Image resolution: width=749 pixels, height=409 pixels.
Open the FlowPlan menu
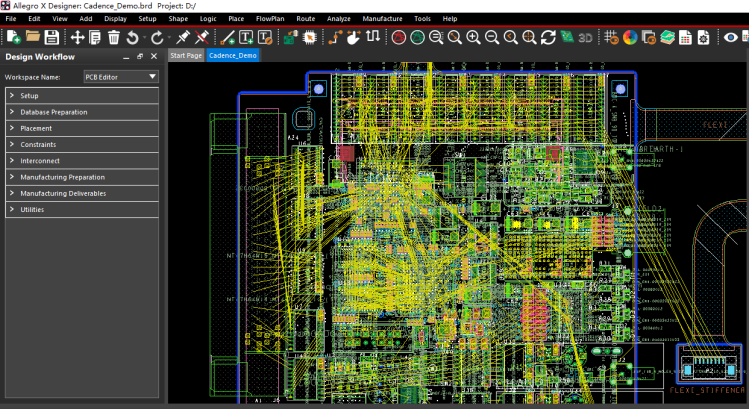pyautogui.click(x=270, y=19)
